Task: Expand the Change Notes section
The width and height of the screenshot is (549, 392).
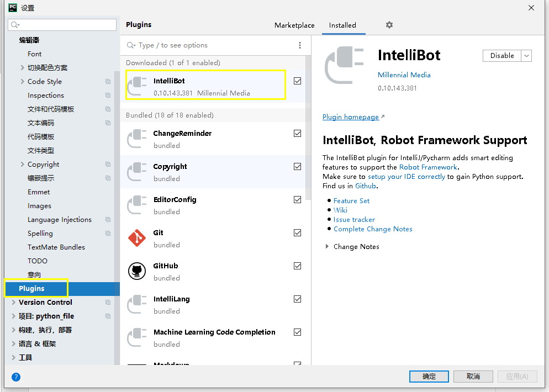Action: [x=327, y=246]
